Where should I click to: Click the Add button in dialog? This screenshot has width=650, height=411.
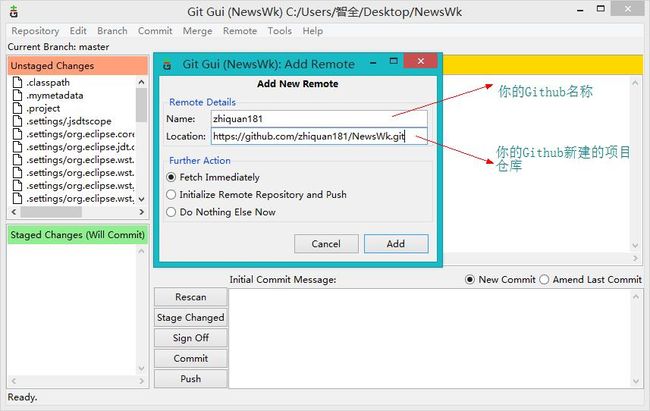coord(396,244)
